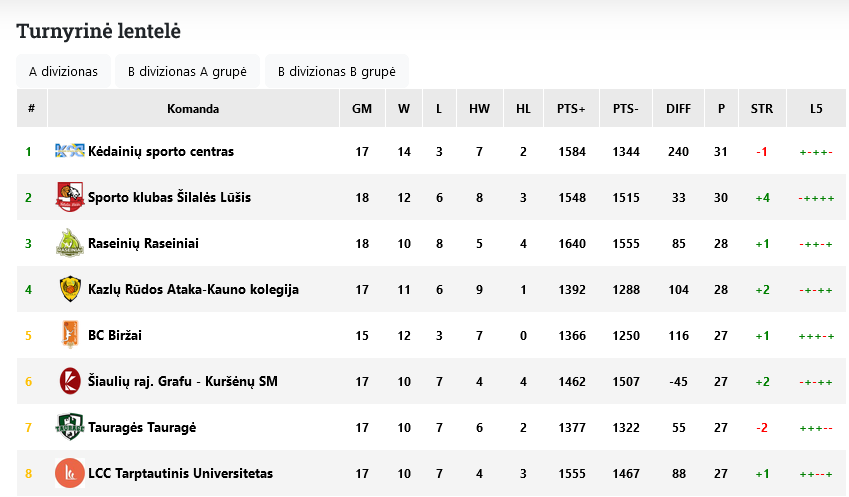Image resolution: width=849 pixels, height=497 pixels.
Task: Click the Tauragės Tauragė team logo
Action: [70, 427]
